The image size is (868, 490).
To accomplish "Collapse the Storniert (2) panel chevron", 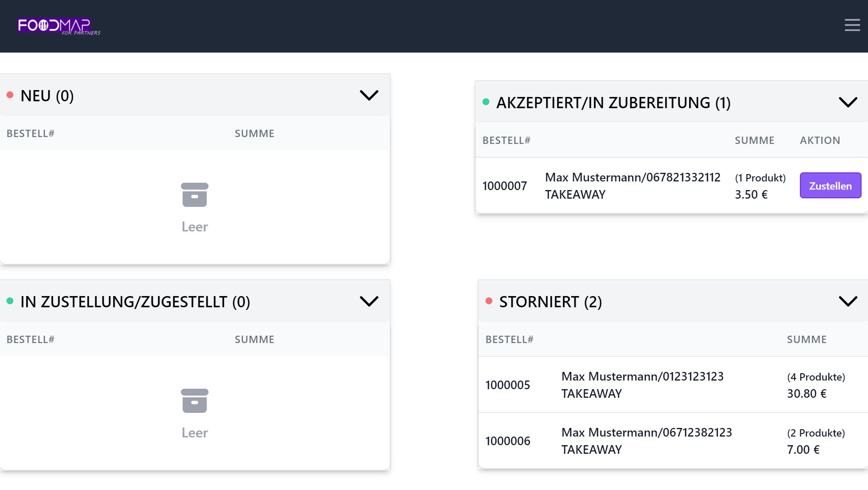I will pyautogui.click(x=848, y=301).
